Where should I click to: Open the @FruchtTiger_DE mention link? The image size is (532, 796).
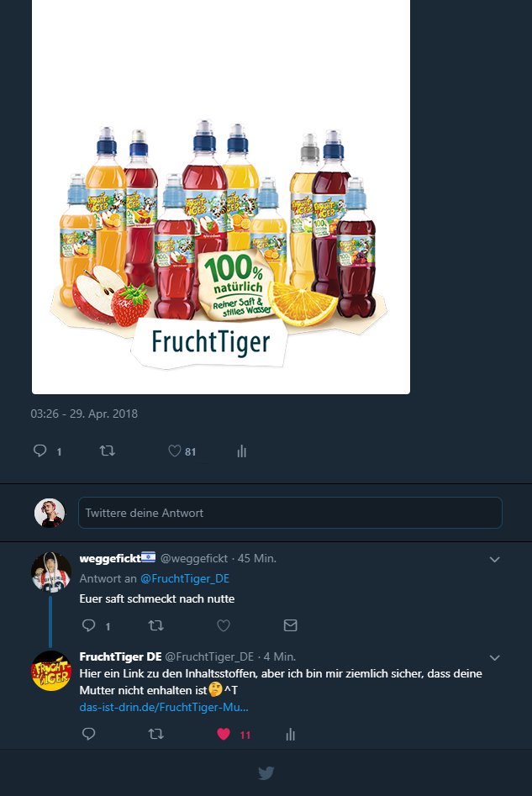(x=184, y=578)
